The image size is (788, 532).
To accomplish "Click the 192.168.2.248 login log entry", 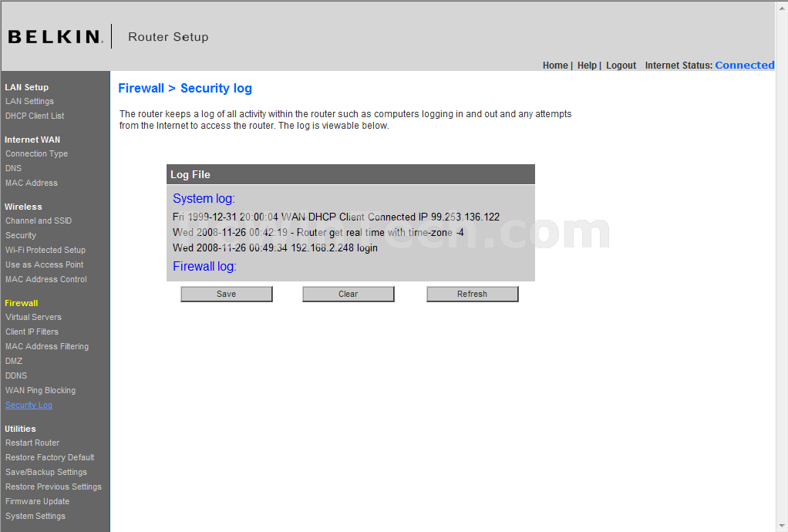I will click(x=275, y=247).
